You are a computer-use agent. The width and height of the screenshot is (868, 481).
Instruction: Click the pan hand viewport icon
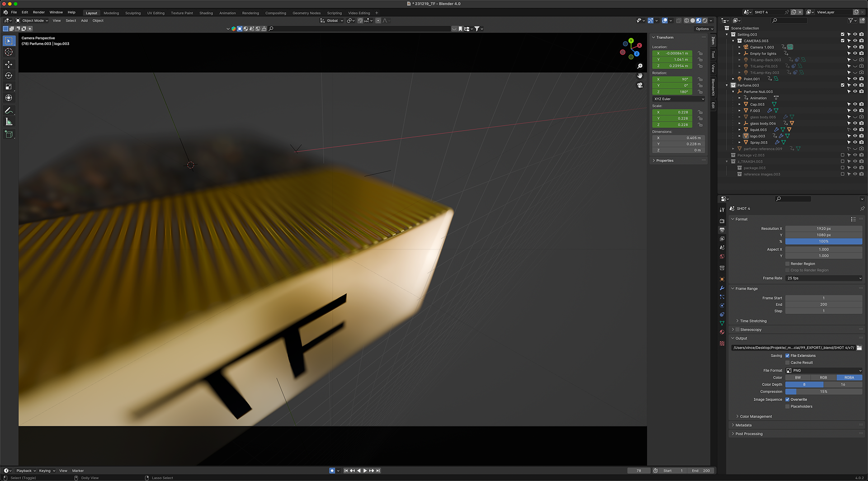tap(640, 75)
